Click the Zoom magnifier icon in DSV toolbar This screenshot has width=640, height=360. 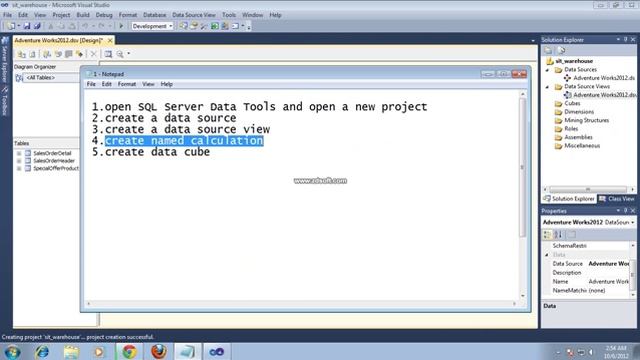(120, 54)
